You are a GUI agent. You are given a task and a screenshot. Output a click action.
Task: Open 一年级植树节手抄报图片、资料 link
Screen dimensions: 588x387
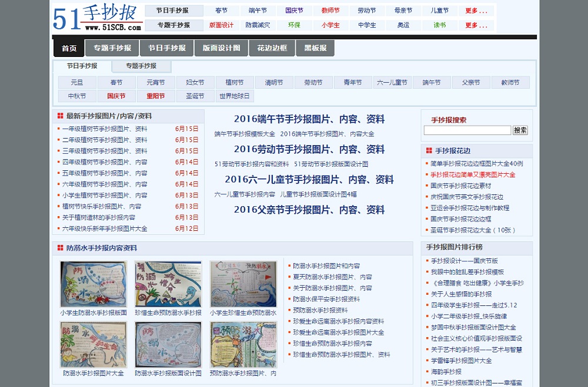click(105, 129)
